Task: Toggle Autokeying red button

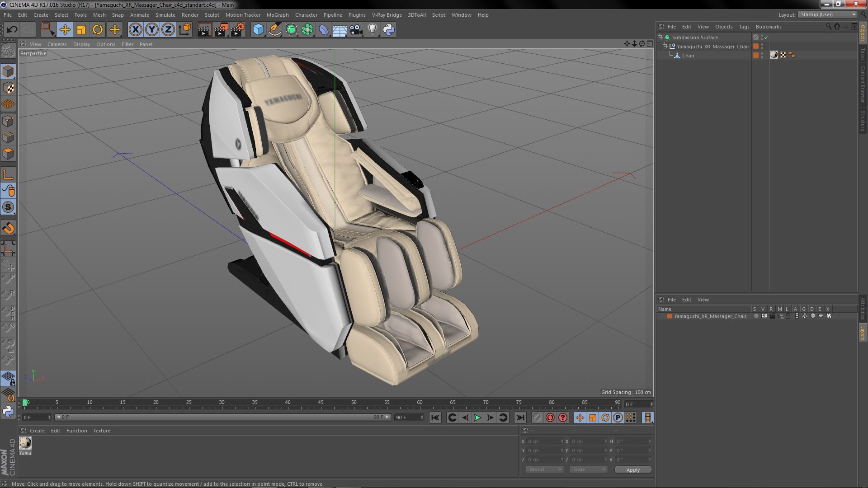Action: (550, 418)
